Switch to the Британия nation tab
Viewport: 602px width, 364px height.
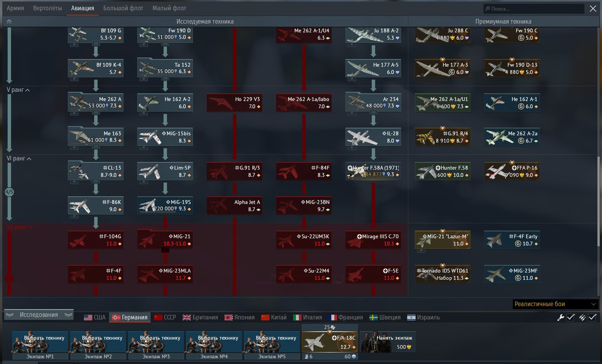click(200, 317)
